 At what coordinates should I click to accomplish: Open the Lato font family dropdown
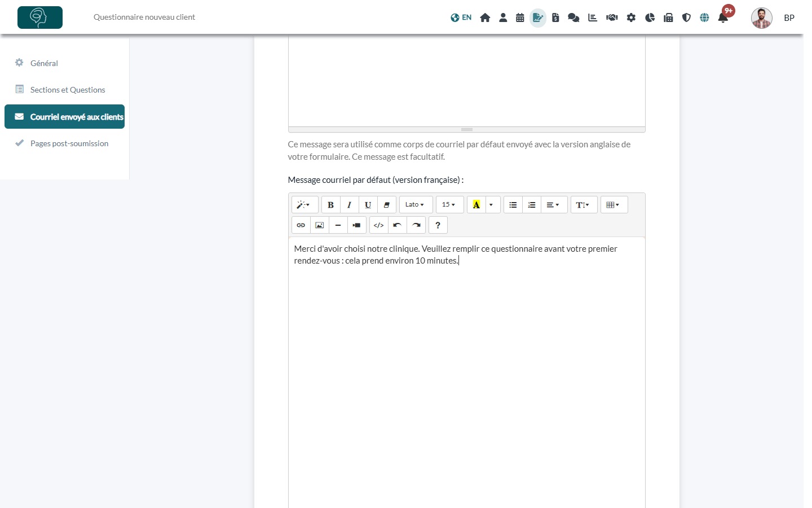[416, 205]
